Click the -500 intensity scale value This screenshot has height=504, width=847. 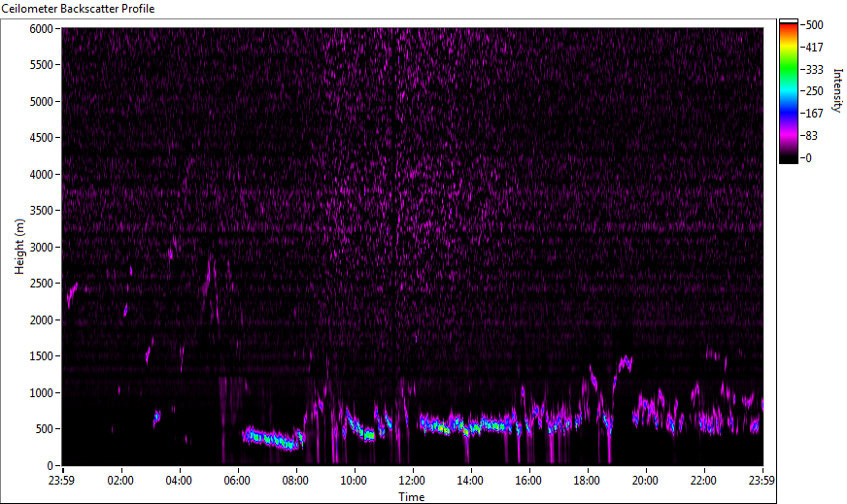[812, 25]
